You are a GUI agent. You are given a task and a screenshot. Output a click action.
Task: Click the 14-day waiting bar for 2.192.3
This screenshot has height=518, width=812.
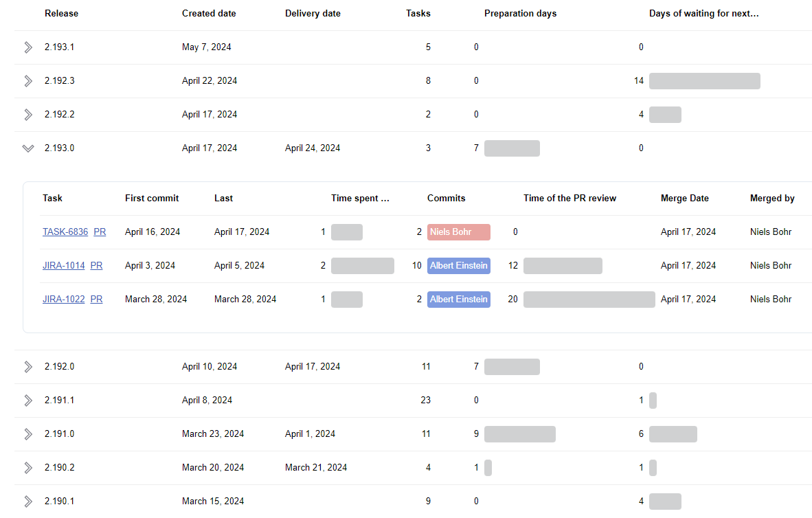(x=704, y=81)
